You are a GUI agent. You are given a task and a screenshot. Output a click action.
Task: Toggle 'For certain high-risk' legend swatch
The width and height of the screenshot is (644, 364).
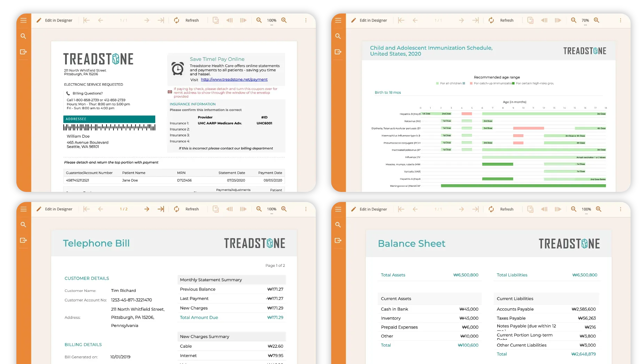pos(513,83)
